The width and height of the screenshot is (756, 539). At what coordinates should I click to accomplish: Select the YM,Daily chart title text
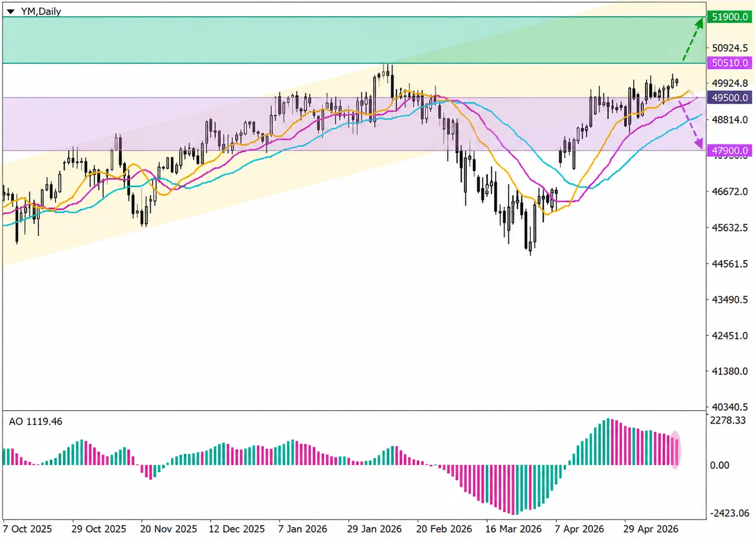pos(41,11)
